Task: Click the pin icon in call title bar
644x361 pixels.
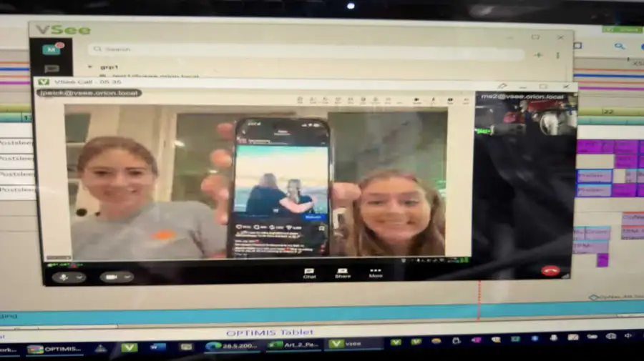Action: pyautogui.click(x=502, y=86)
